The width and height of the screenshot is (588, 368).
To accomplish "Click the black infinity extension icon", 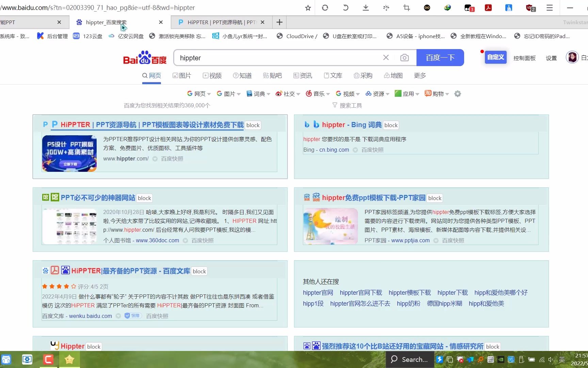I will [427, 7].
